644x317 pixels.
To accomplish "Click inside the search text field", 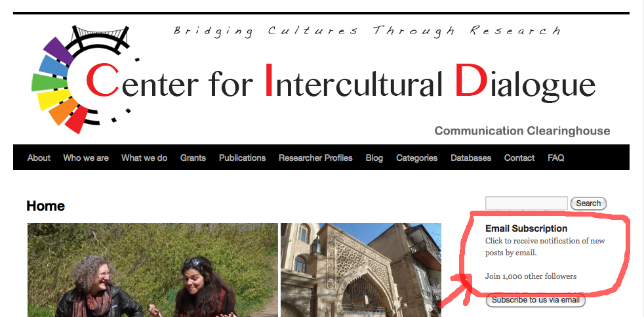I will click(527, 203).
